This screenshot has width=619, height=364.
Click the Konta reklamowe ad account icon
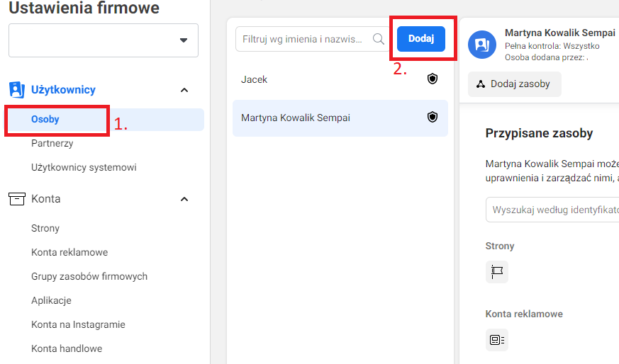click(496, 339)
